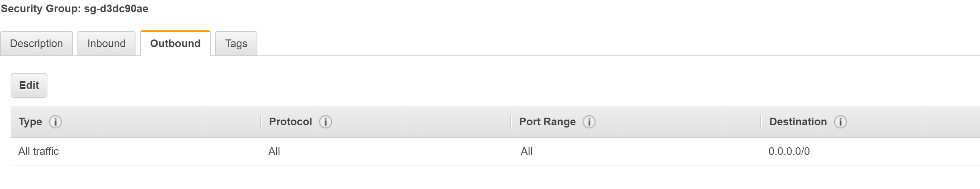
Task: Click the Security Group sg-d3dc90ae title
Action: [x=74, y=9]
